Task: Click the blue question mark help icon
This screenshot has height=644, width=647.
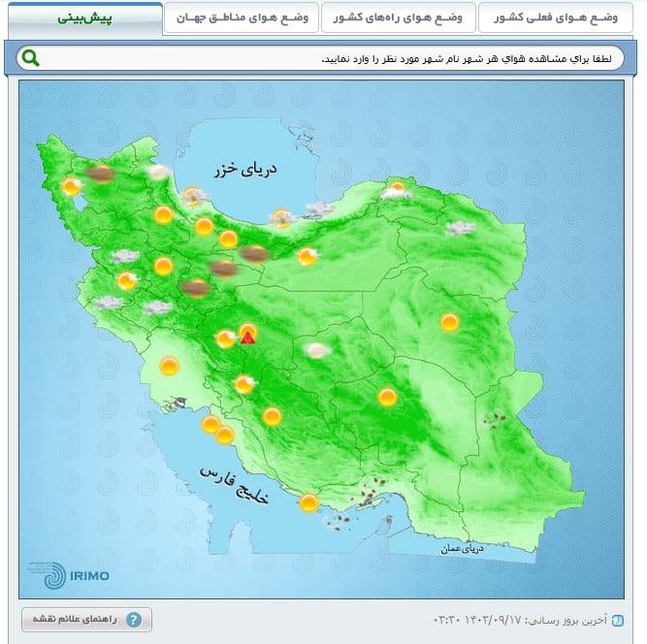Action: [134, 620]
